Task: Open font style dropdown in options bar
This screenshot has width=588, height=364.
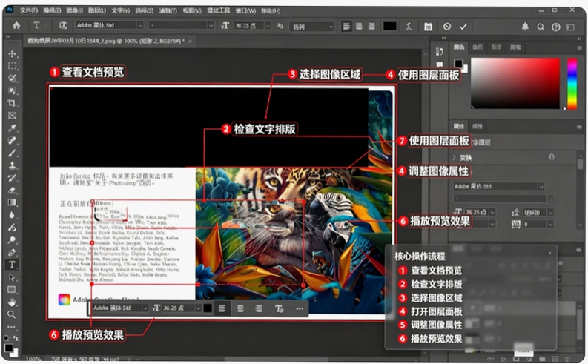Action: (211, 25)
